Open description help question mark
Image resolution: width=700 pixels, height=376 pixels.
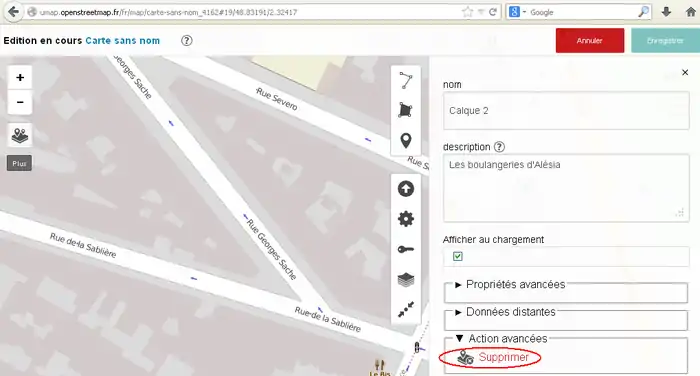(x=500, y=147)
